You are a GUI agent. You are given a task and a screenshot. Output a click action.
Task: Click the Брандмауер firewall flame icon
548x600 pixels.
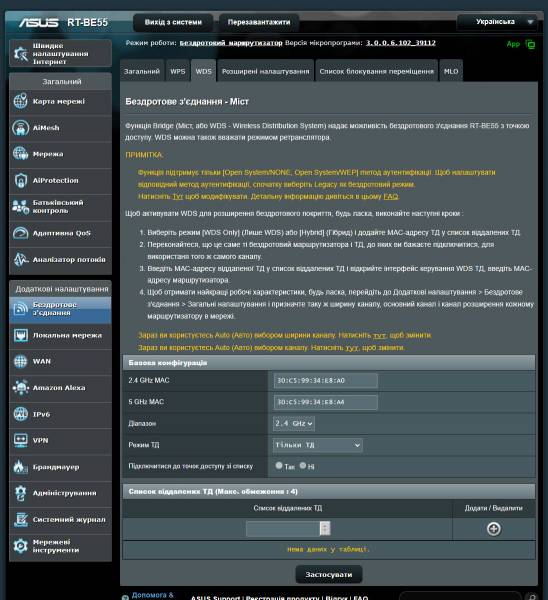click(20, 467)
